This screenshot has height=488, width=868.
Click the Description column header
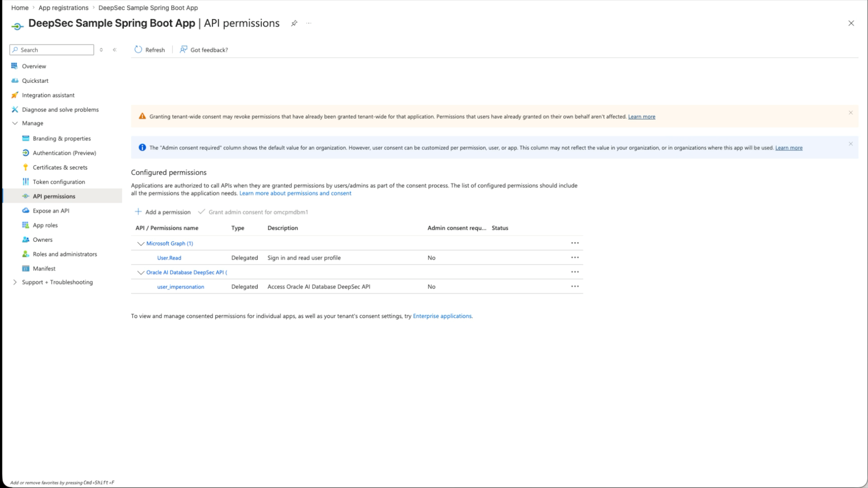(283, 228)
